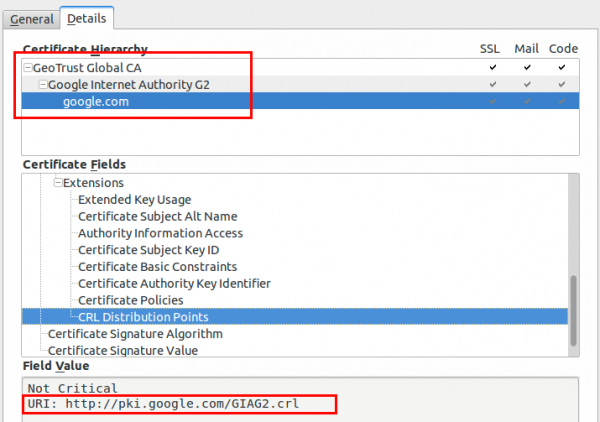Image resolution: width=600 pixels, height=422 pixels.
Task: Collapse the Extensions tree node
Action: (58, 182)
